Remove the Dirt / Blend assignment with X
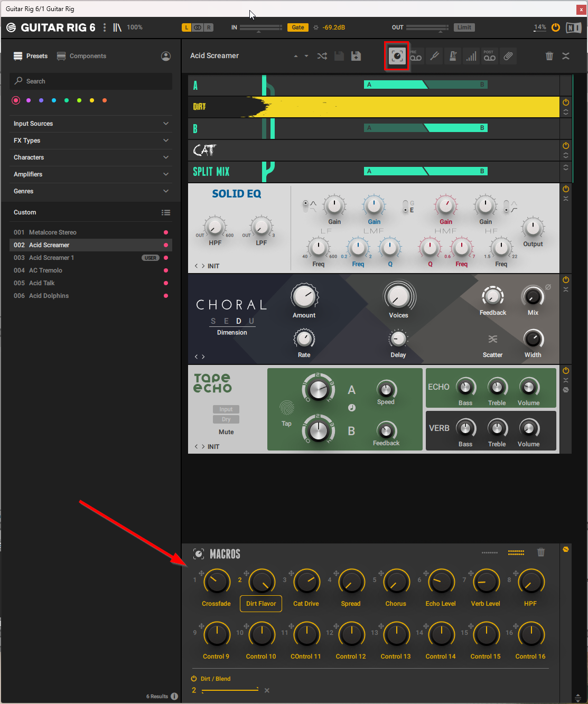Image resolution: width=588 pixels, height=704 pixels. coord(267,690)
